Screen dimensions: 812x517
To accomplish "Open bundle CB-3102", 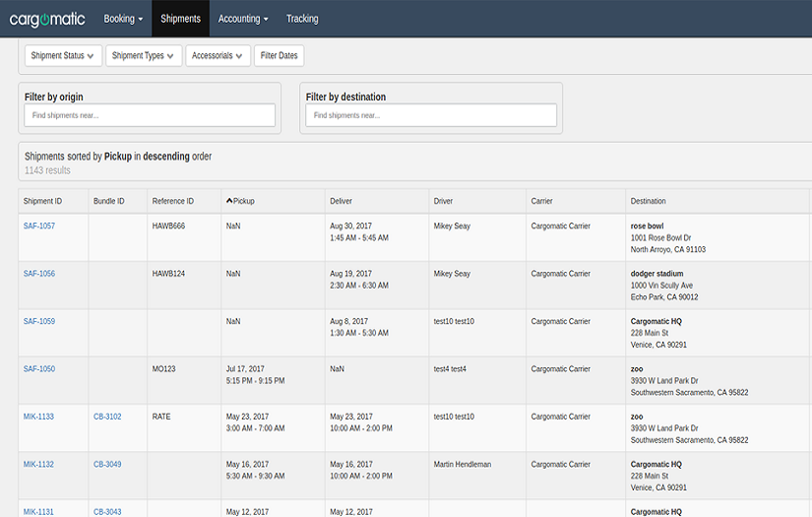I will click(107, 417).
